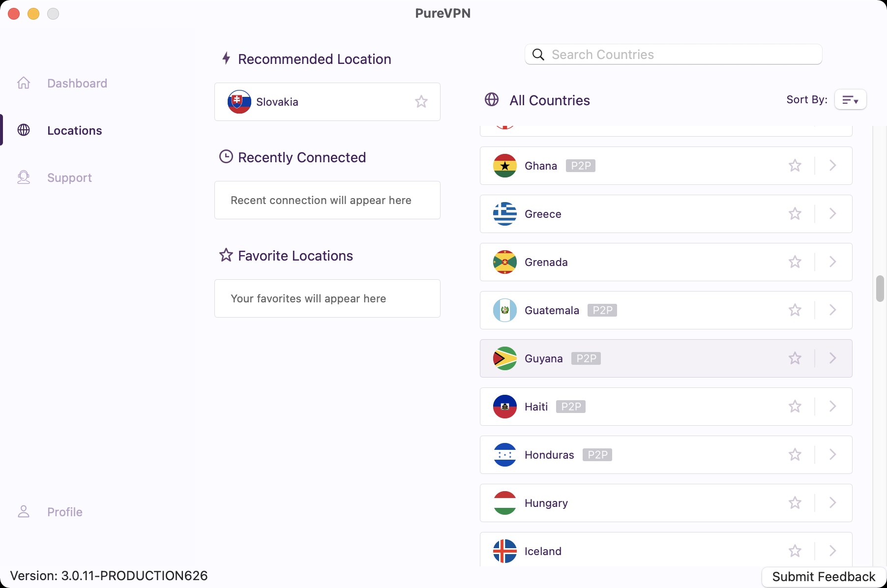
Task: Connect to Hungary from the list
Action: (546, 503)
